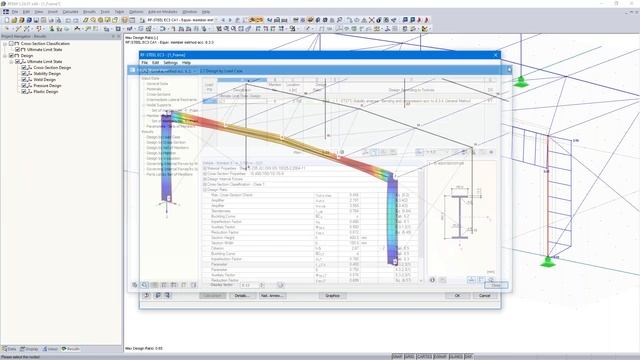Click the Display factor value field
This screenshot has height=360, width=640.
coord(250,285)
